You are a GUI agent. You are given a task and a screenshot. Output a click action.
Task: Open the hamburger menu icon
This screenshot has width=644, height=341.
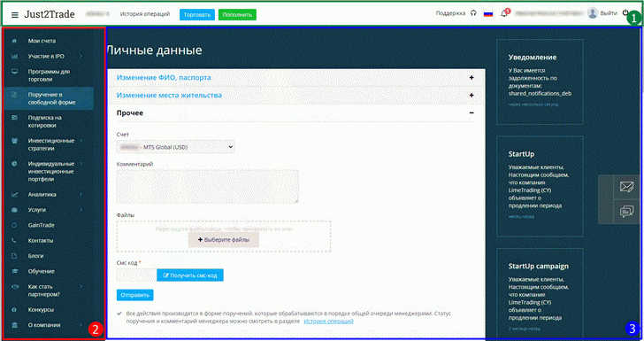coord(15,15)
